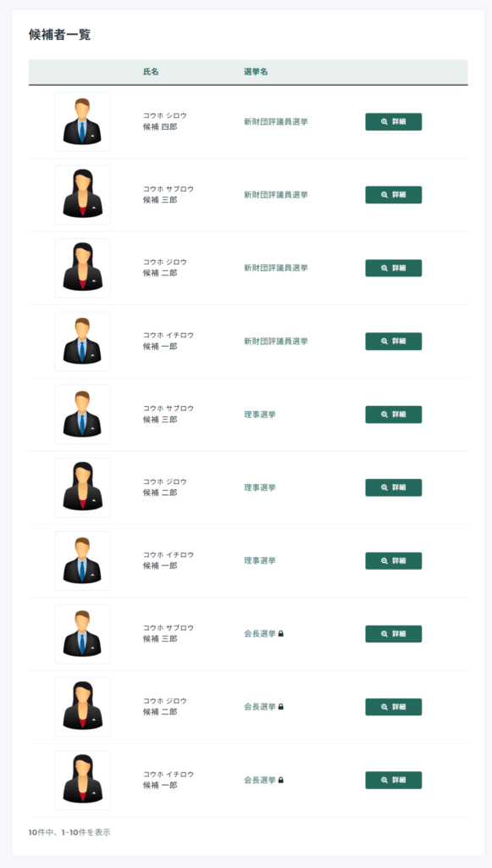The width and height of the screenshot is (492, 868).
Task: Select the female avatar of 候補 三郎 in 新財団評議員選挙
Action: pyautogui.click(x=82, y=195)
